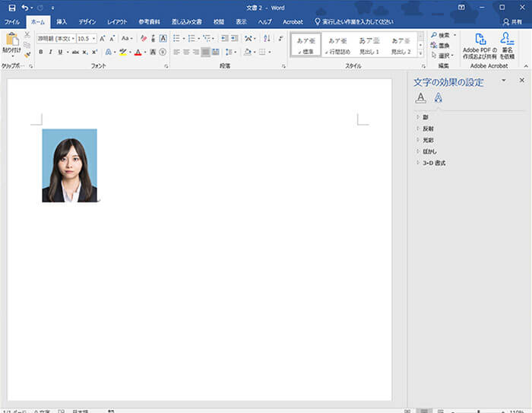
Task: Click the Sort A-Z icon
Action: click(x=267, y=38)
